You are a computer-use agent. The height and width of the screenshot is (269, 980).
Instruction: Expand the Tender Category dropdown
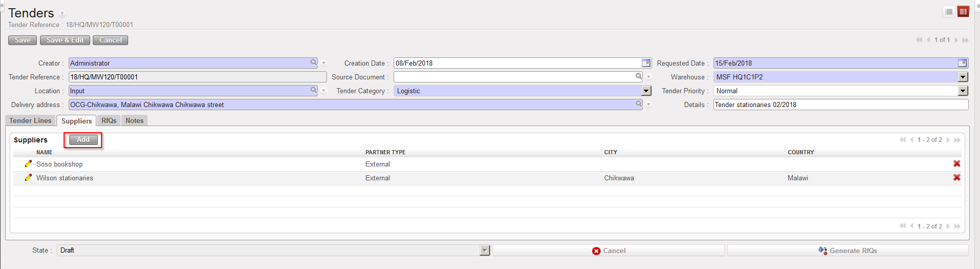pyautogui.click(x=646, y=91)
